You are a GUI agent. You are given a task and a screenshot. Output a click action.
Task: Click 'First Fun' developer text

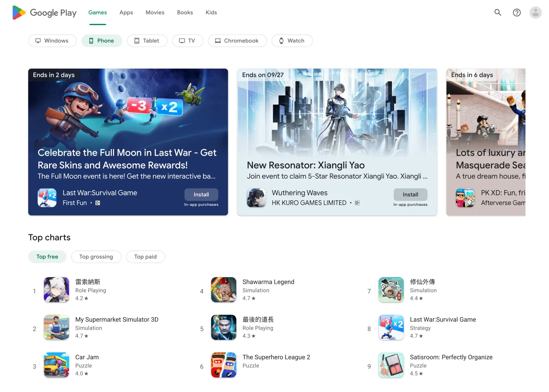(x=75, y=203)
